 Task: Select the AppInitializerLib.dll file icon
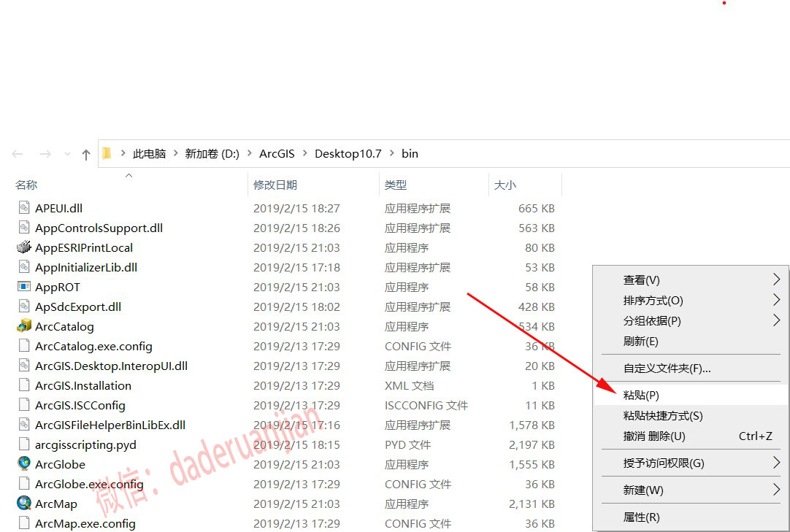[x=24, y=266]
